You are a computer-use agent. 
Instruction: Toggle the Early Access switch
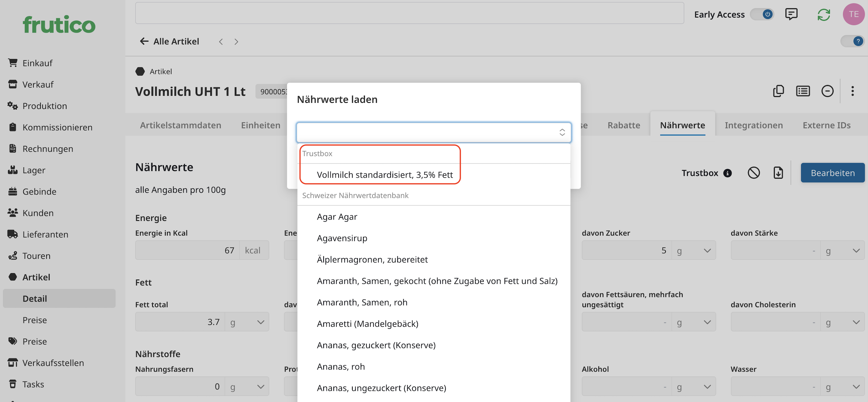[x=762, y=15]
